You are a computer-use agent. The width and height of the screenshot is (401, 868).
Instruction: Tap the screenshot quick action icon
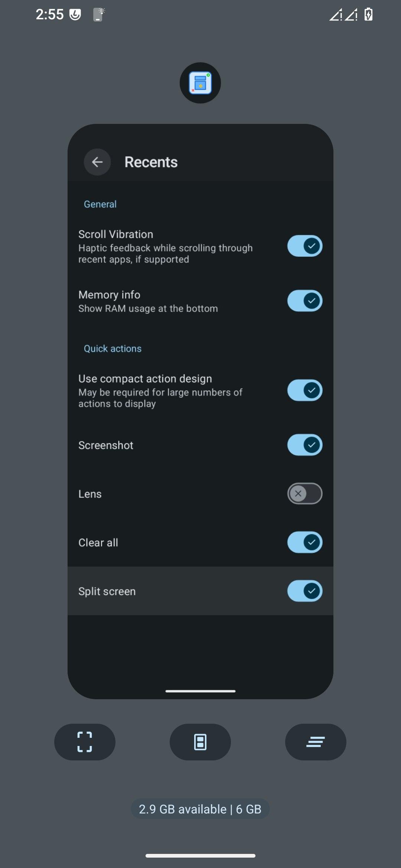(85, 742)
